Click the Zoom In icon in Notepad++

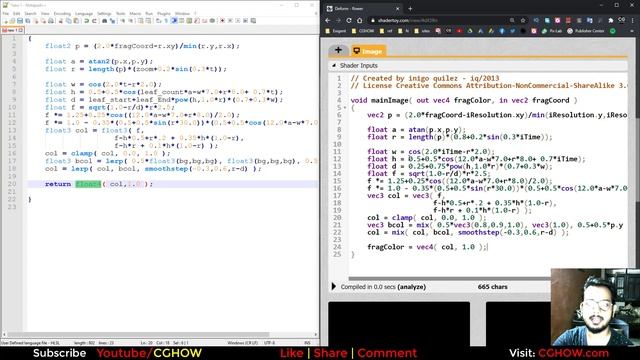click(x=123, y=20)
